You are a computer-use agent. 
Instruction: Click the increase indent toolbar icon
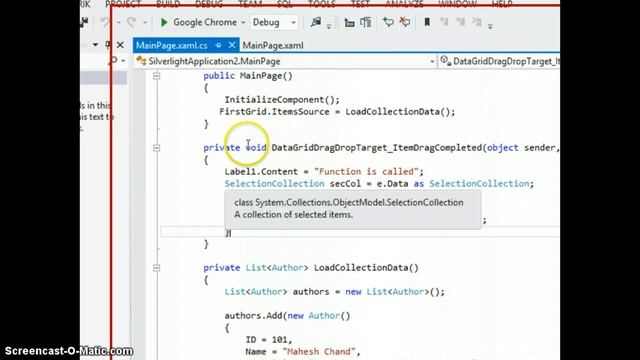[x=366, y=22]
